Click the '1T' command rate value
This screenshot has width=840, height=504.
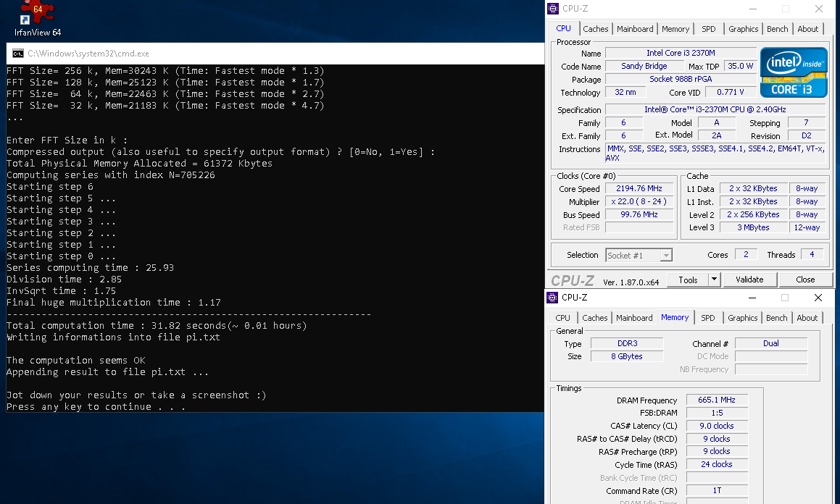coord(717,491)
